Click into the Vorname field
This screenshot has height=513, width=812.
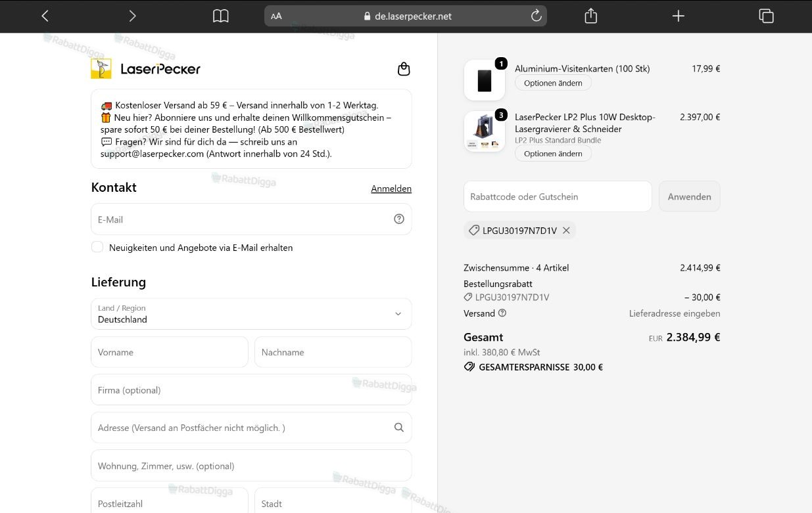(170, 352)
